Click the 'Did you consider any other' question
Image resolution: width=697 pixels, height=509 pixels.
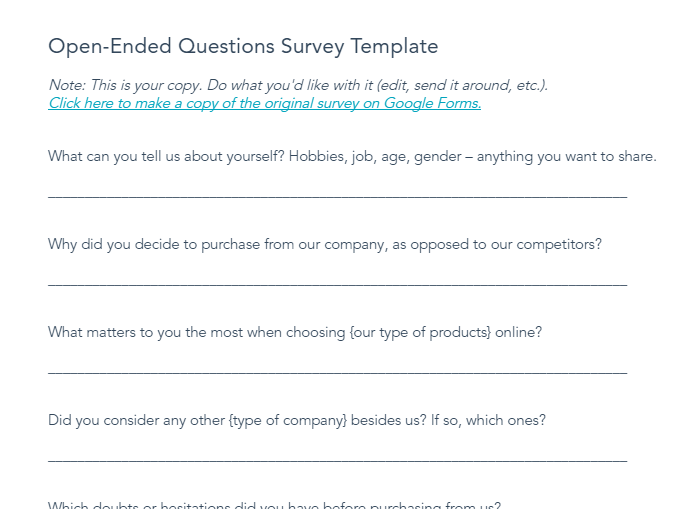(296, 421)
